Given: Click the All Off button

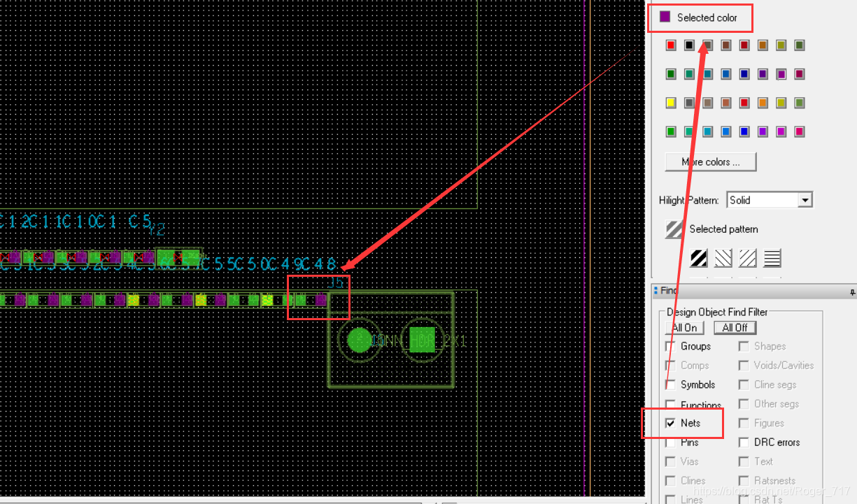Looking at the screenshot, I should pyautogui.click(x=735, y=328).
